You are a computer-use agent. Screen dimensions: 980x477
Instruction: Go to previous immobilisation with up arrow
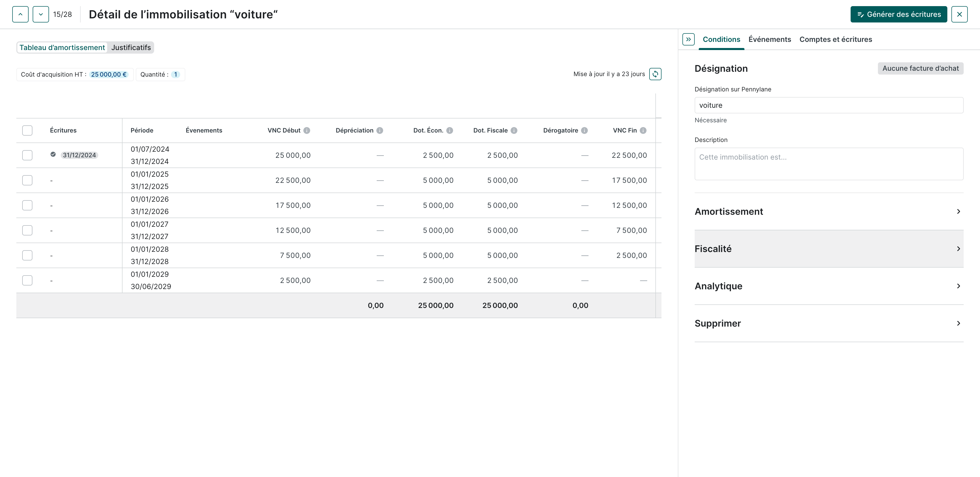[x=20, y=15]
